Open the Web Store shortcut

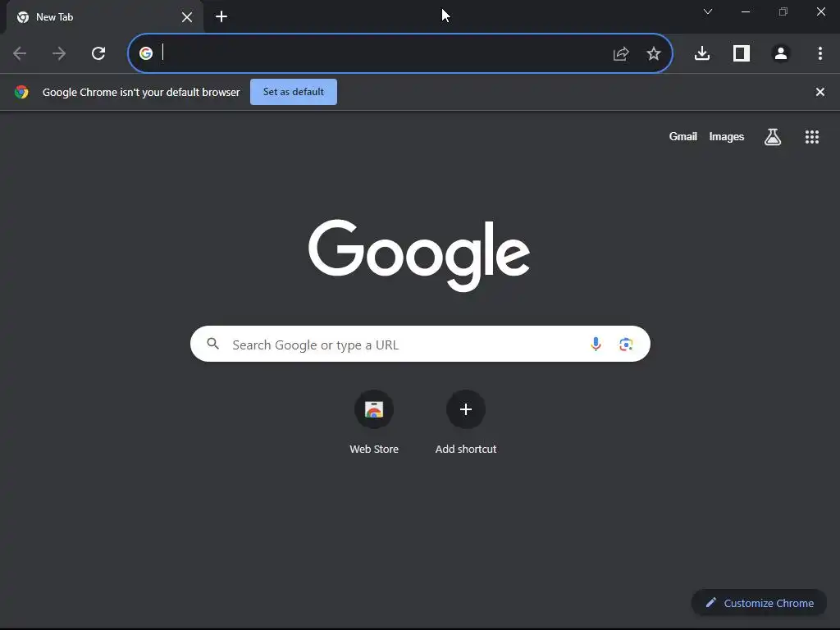tap(374, 409)
